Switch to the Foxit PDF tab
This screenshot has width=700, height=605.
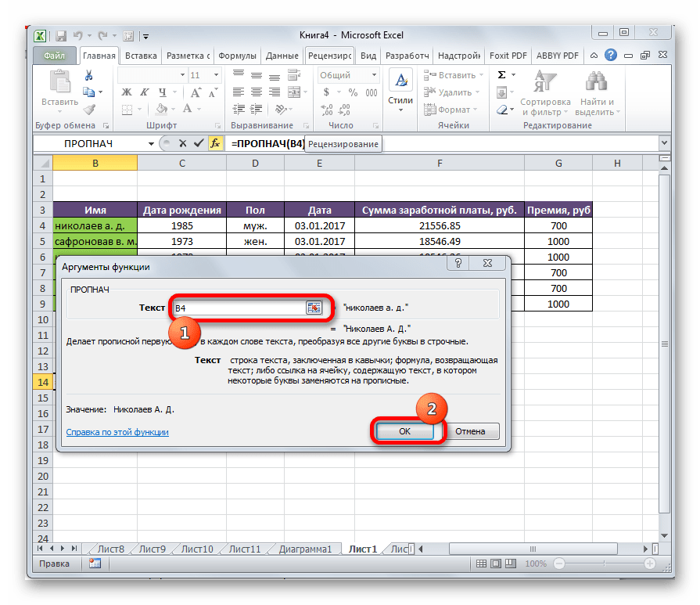coord(508,56)
